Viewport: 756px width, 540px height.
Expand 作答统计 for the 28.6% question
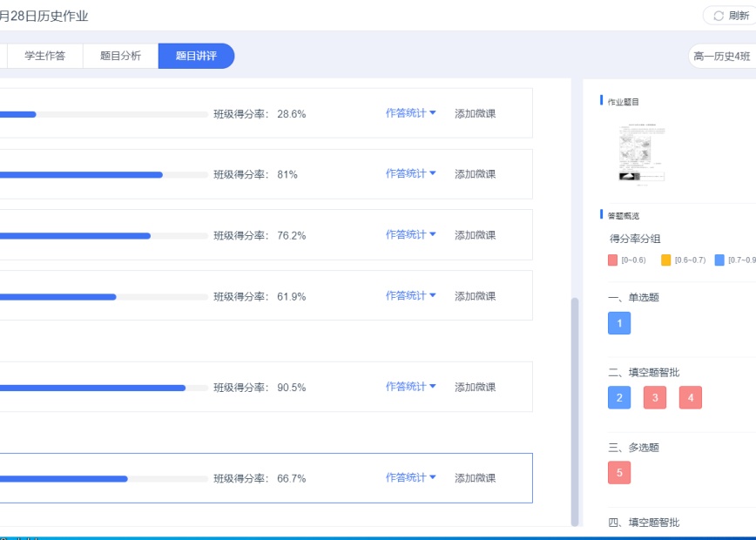pyautogui.click(x=410, y=113)
